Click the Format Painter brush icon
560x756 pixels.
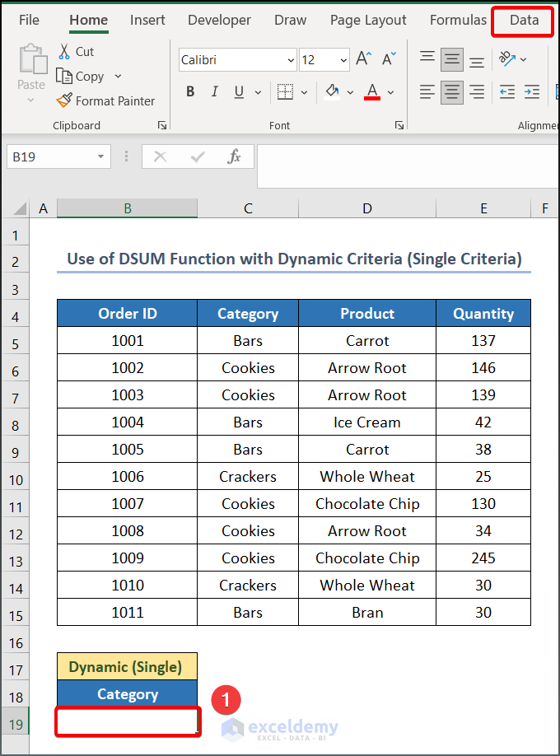click(x=64, y=101)
